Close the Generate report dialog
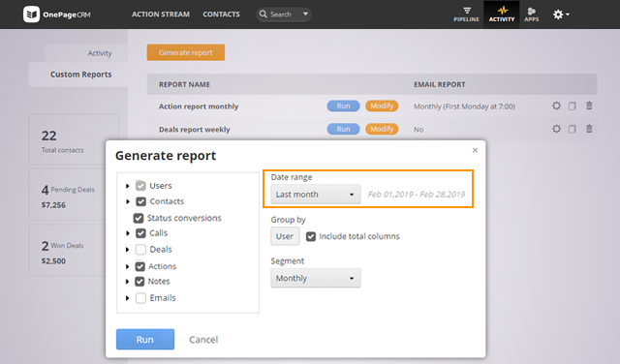Image resolution: width=620 pixels, height=364 pixels. click(475, 150)
